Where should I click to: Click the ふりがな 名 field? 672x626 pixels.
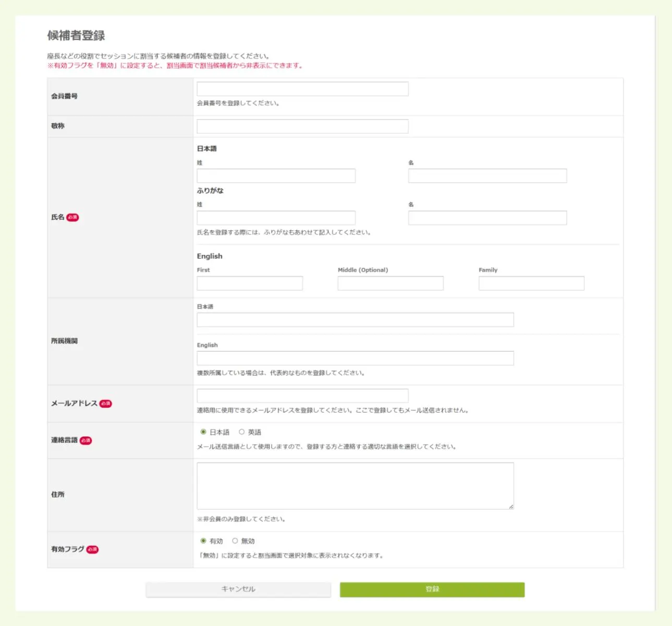[x=487, y=218]
